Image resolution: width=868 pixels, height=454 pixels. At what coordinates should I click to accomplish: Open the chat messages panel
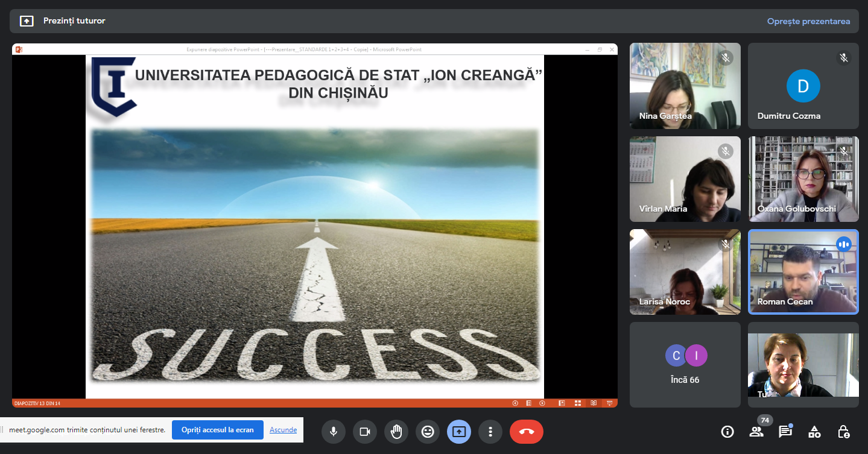(x=785, y=432)
